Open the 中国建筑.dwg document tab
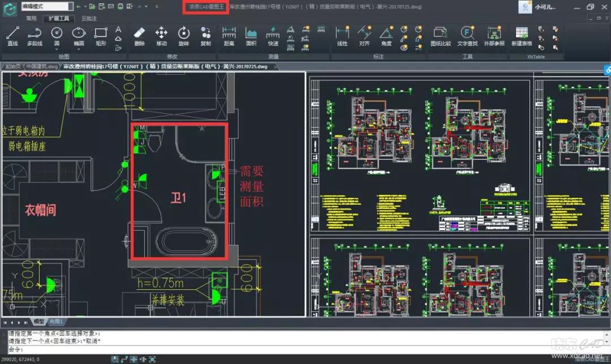 (42, 66)
